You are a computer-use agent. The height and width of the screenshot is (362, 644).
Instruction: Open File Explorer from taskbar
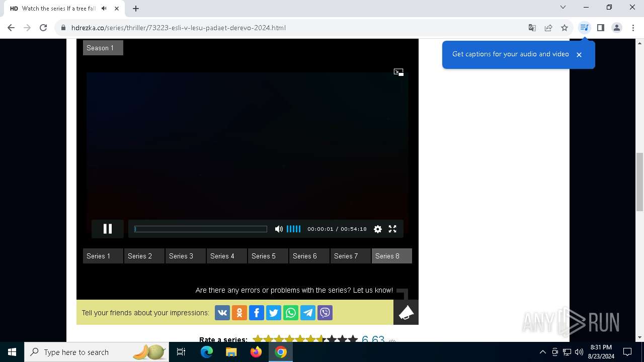click(x=231, y=352)
